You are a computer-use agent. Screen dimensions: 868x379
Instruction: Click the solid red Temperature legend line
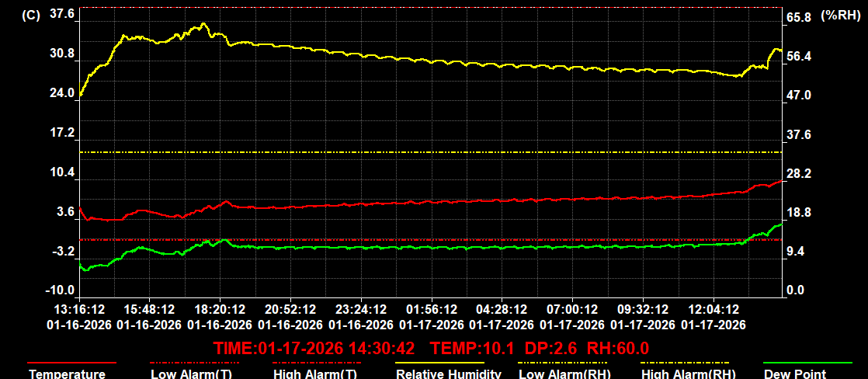pos(71,363)
